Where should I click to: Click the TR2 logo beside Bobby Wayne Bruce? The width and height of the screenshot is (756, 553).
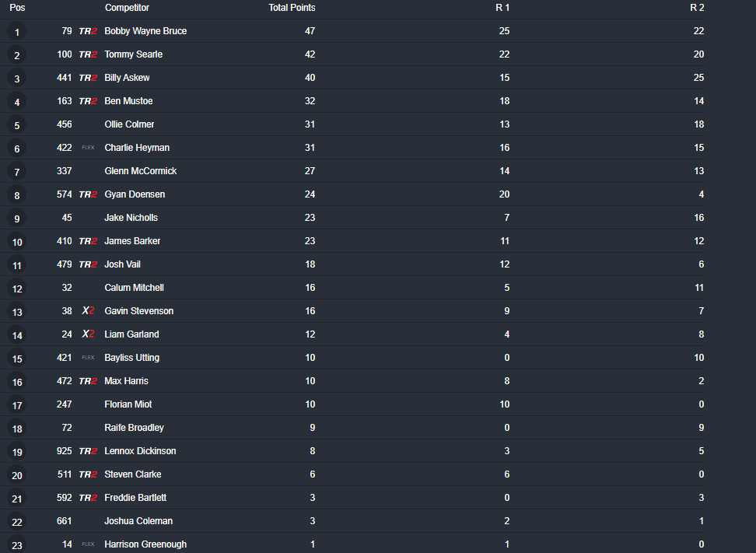pos(88,31)
